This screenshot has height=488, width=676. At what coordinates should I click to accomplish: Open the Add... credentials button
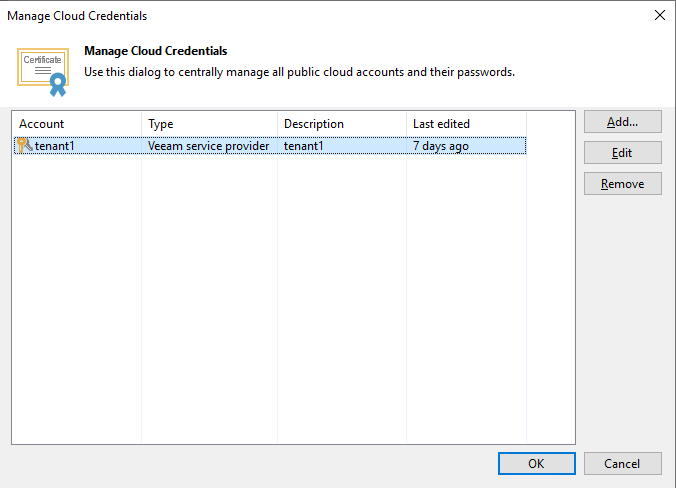pos(623,122)
